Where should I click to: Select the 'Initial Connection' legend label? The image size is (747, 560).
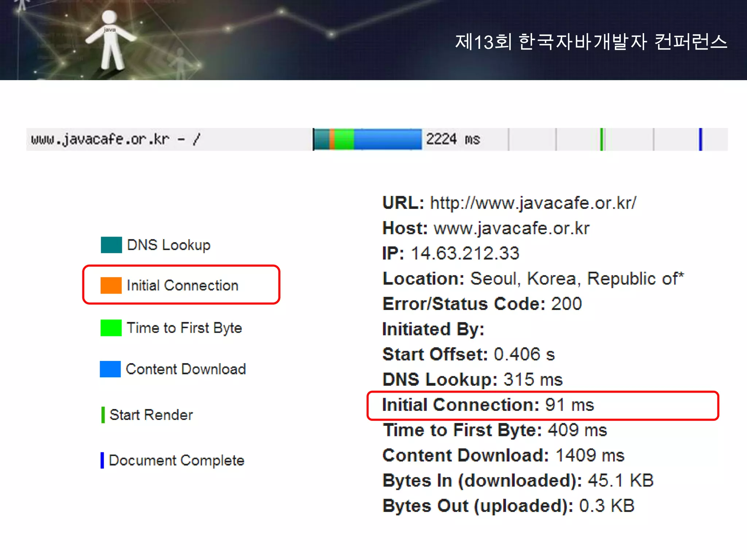pos(182,285)
